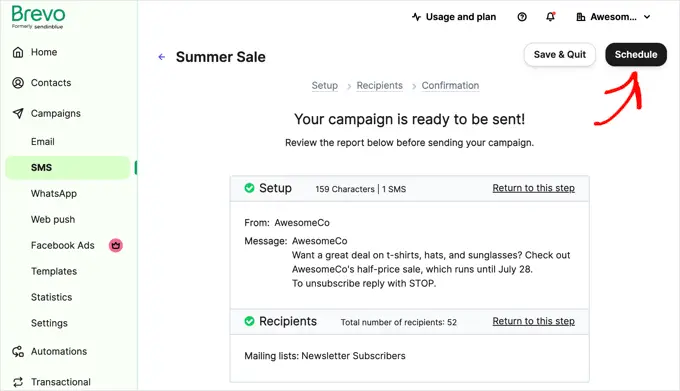Click the Transactional arrows icon
The width and height of the screenshot is (680, 391).
tap(18, 381)
